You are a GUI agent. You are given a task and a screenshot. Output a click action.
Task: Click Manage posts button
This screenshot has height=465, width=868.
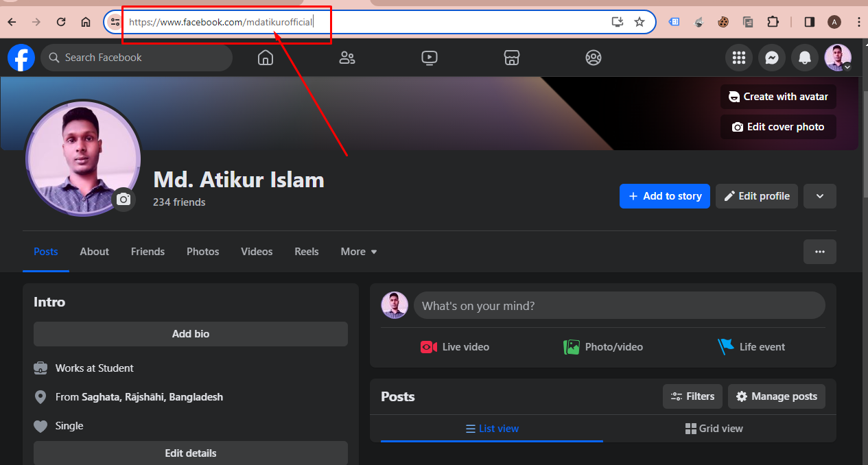777,396
